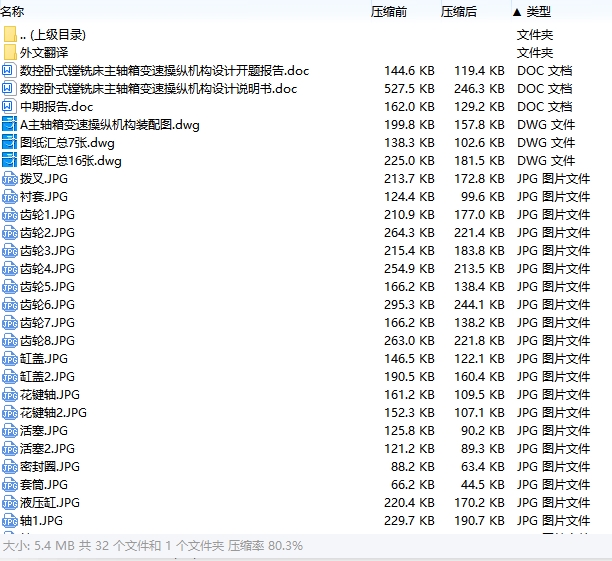
Task: Select the file name 轴1.JPG
Action: pos(41,520)
